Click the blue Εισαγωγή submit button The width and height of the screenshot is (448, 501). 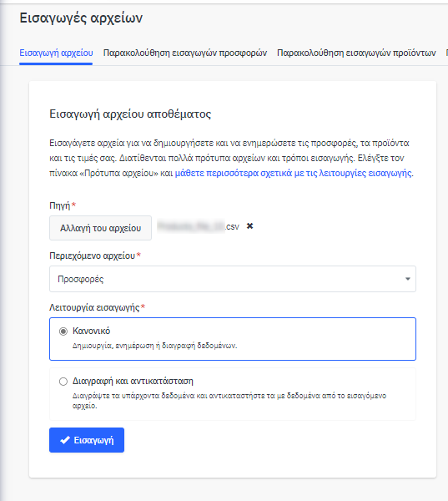click(x=87, y=440)
